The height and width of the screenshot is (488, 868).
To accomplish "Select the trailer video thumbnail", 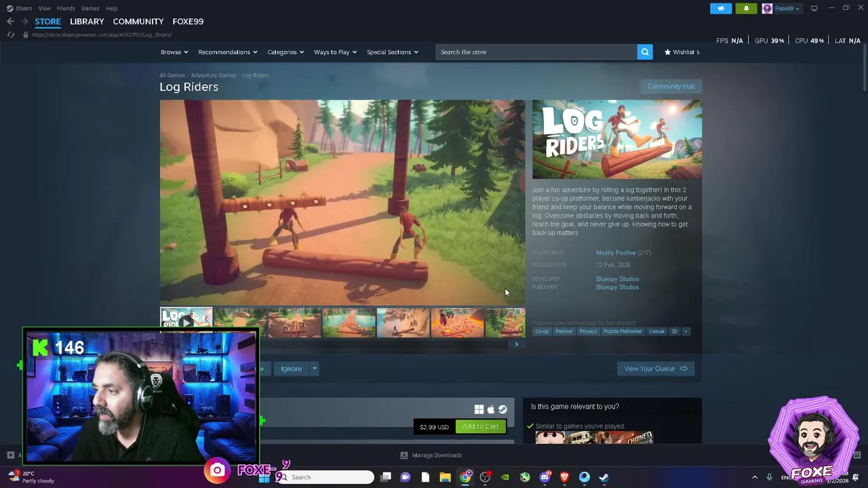I will (186, 323).
